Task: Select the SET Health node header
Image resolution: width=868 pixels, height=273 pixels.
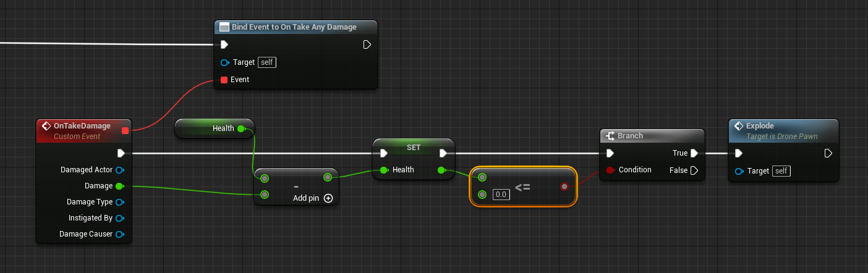Action: (413, 148)
